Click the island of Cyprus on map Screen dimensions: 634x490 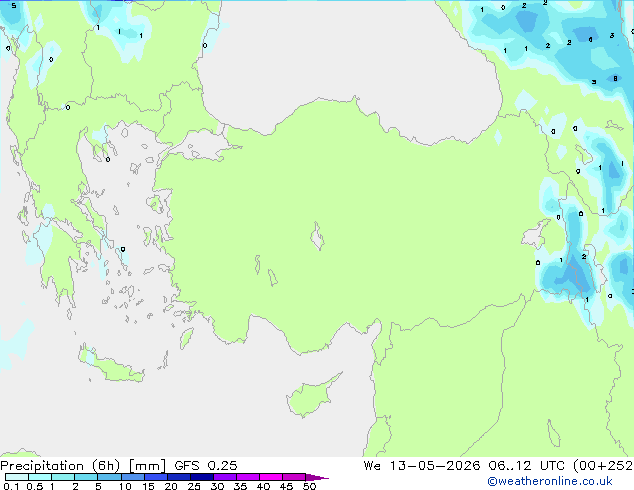(309, 398)
